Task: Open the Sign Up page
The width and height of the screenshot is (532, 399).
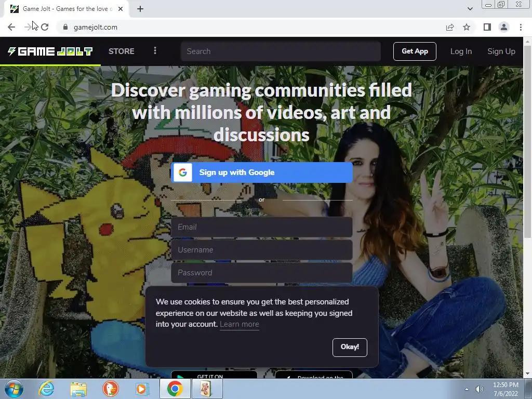Action: point(501,51)
